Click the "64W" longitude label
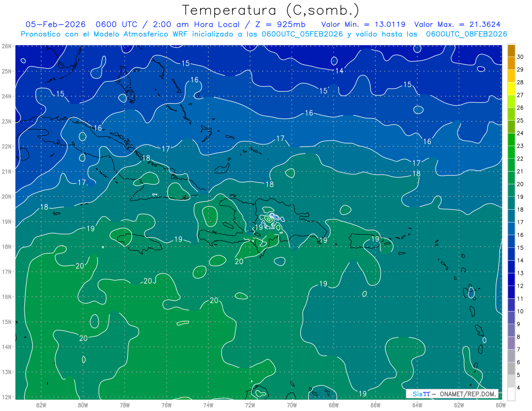Viewport: 532px width, 411px height. click(x=417, y=405)
